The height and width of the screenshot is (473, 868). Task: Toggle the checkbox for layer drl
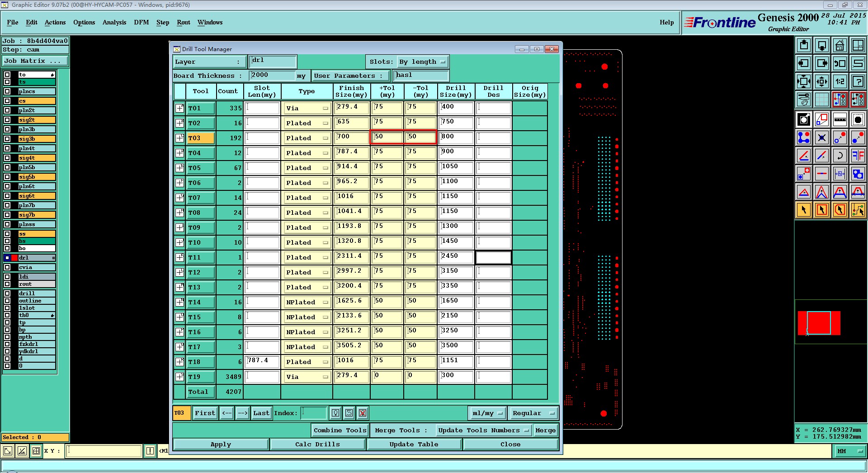7,258
